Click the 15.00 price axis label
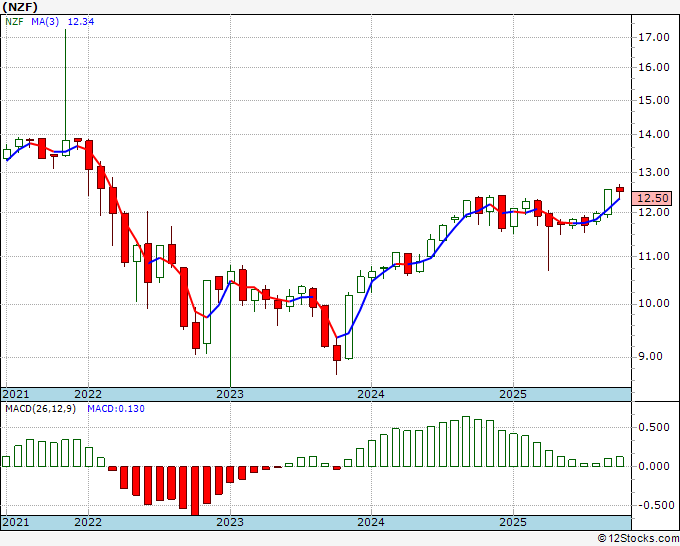This screenshot has height=546, width=680. point(654,100)
